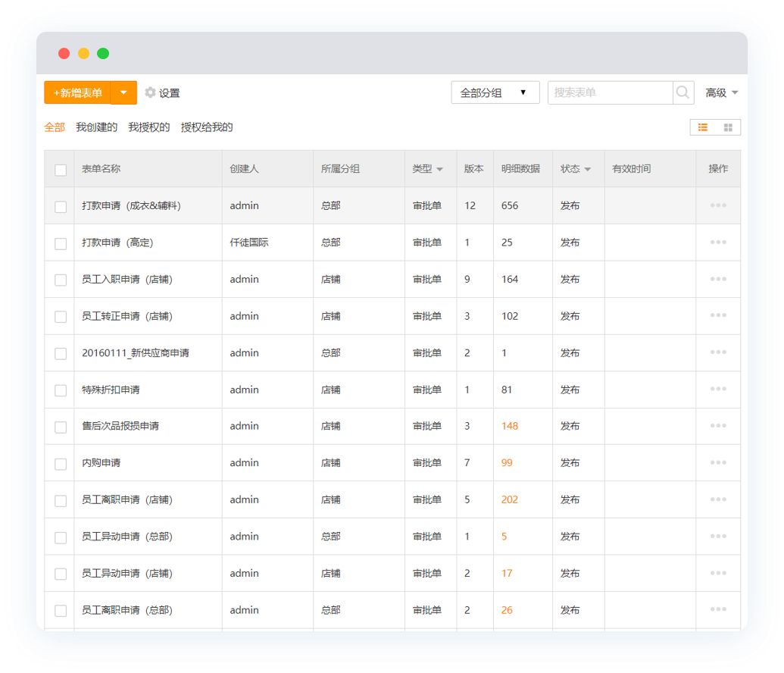Screen dimensions: 784x673
Task: Open actions menu for 员工异动申请 (店铺)
Action: click(718, 573)
